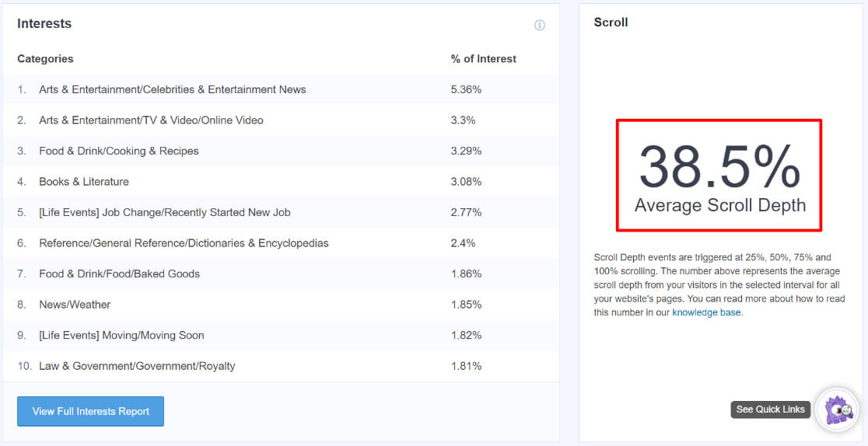Image resolution: width=868 pixels, height=446 pixels.
Task: Click the 3.08% interest value
Action: (x=466, y=182)
